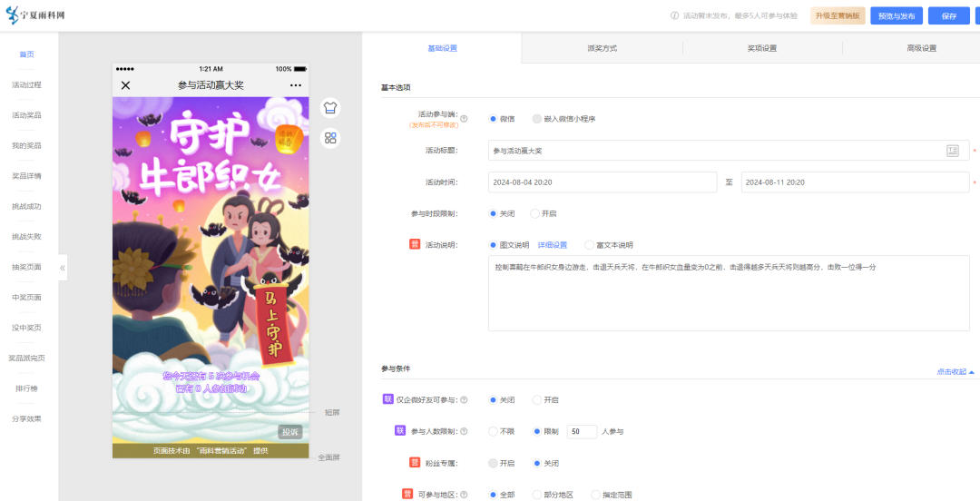Choose 富文本说明 for activity description
This screenshot has width=980, height=501.
point(609,245)
